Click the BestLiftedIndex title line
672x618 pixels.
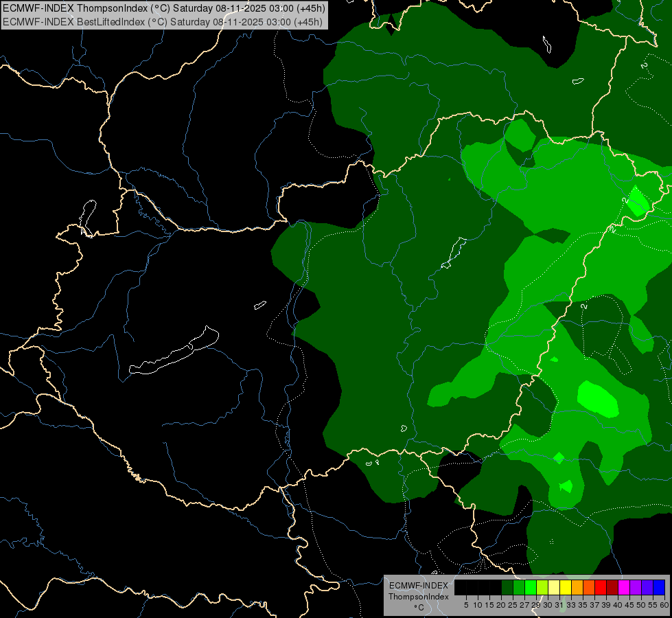[163, 22]
